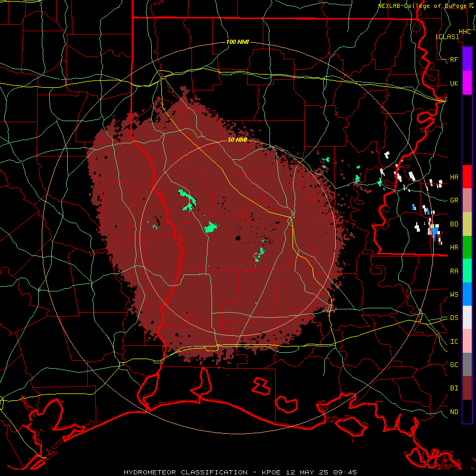Click the WS legend label
Image resolution: width=476 pixels, height=476 pixels.
pyautogui.click(x=454, y=294)
